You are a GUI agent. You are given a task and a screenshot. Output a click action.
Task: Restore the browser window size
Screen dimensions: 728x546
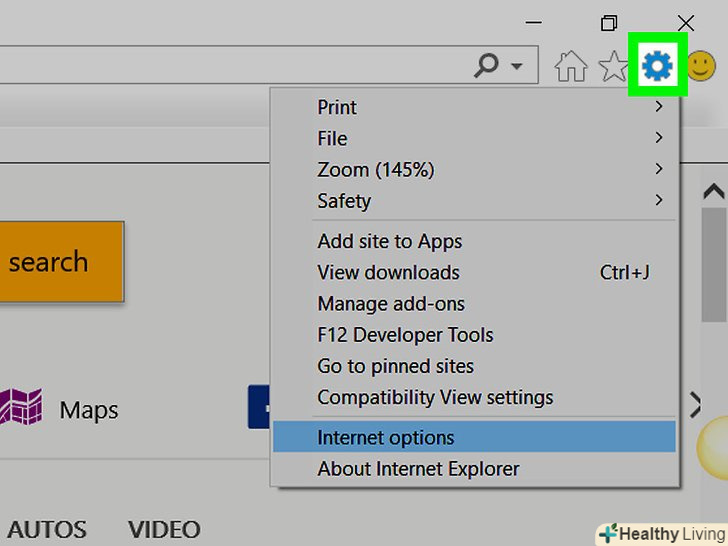click(x=609, y=22)
